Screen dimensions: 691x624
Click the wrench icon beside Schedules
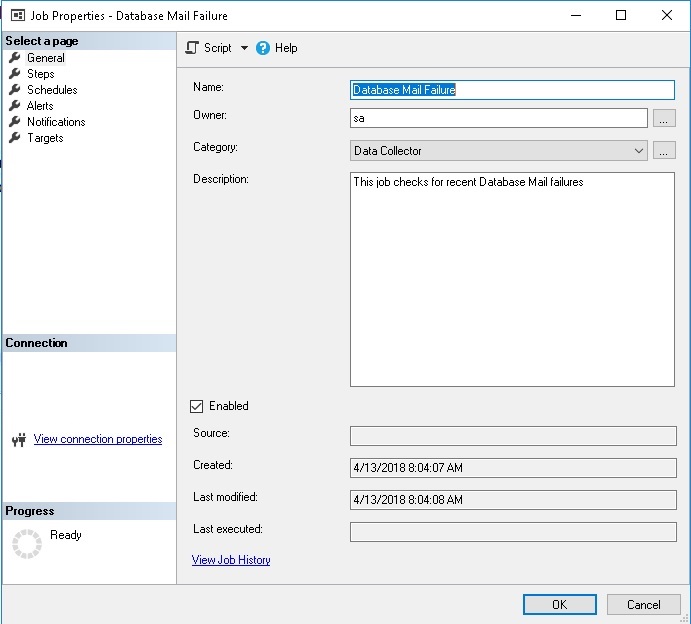pos(14,90)
